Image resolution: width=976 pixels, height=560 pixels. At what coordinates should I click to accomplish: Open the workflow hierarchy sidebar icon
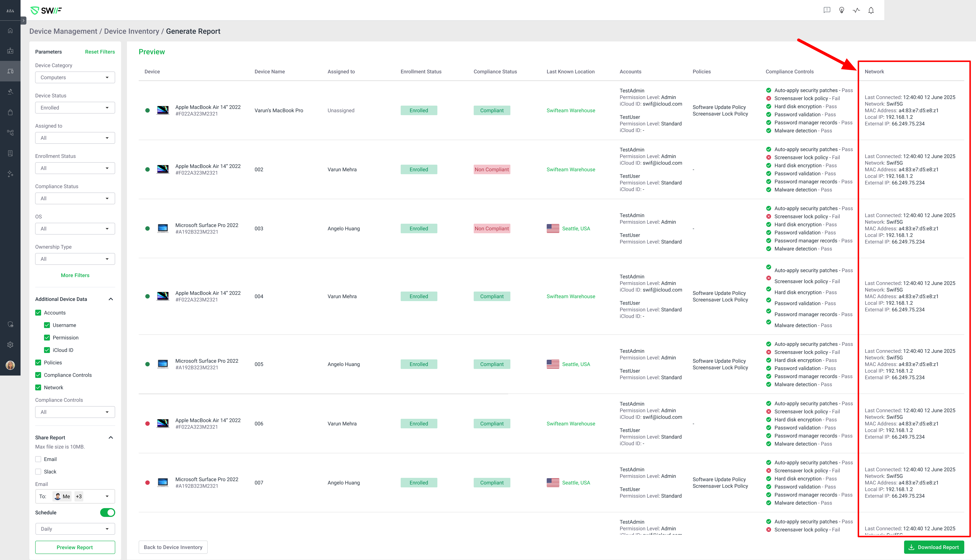[10, 133]
